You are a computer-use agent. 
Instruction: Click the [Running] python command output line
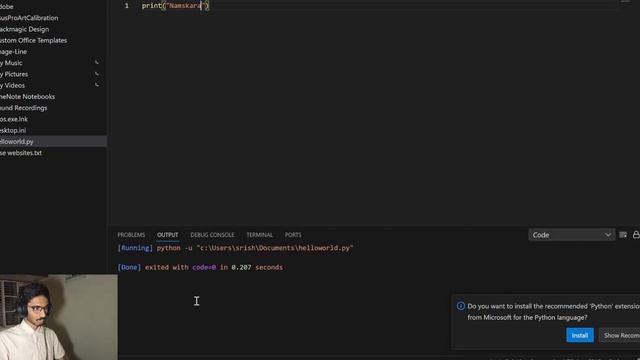pos(236,248)
